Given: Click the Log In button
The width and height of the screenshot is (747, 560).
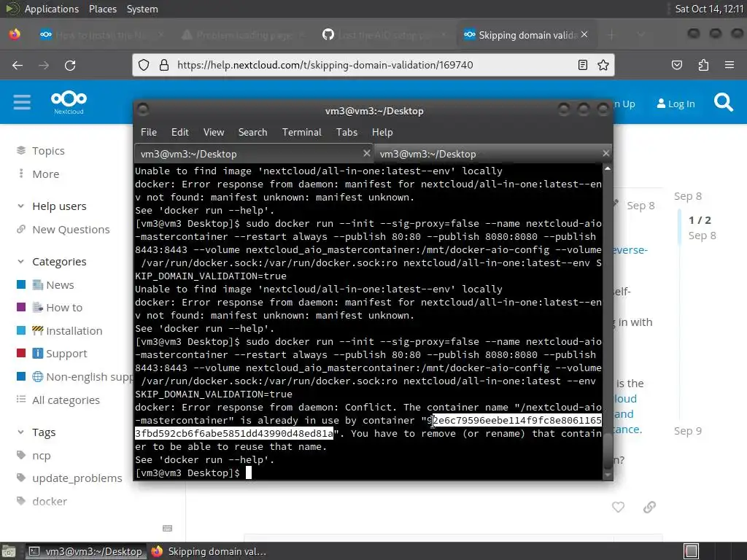Looking at the screenshot, I should 676,104.
